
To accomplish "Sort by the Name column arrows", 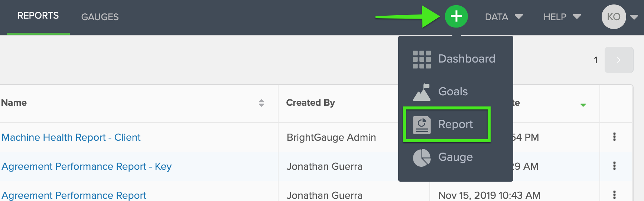I will pyautogui.click(x=261, y=103).
